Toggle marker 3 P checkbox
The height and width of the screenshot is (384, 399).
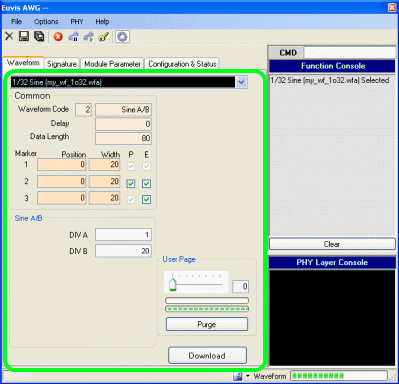click(x=131, y=199)
